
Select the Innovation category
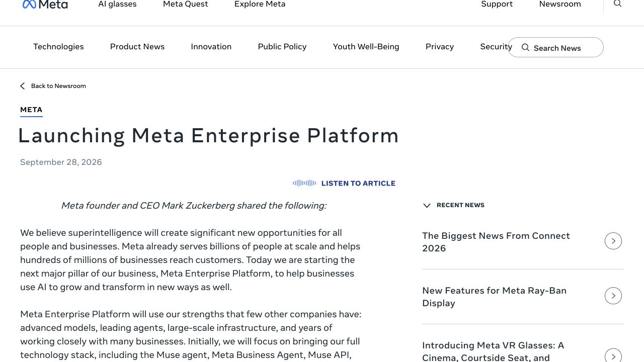click(211, 47)
